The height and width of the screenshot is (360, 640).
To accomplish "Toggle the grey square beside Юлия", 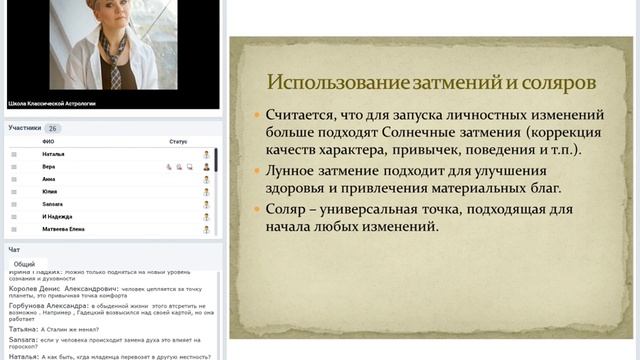I will point(14,192).
